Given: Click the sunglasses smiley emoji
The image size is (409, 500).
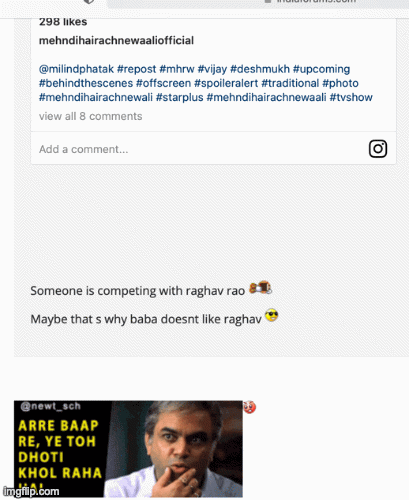Looking at the screenshot, I should (x=271, y=315).
